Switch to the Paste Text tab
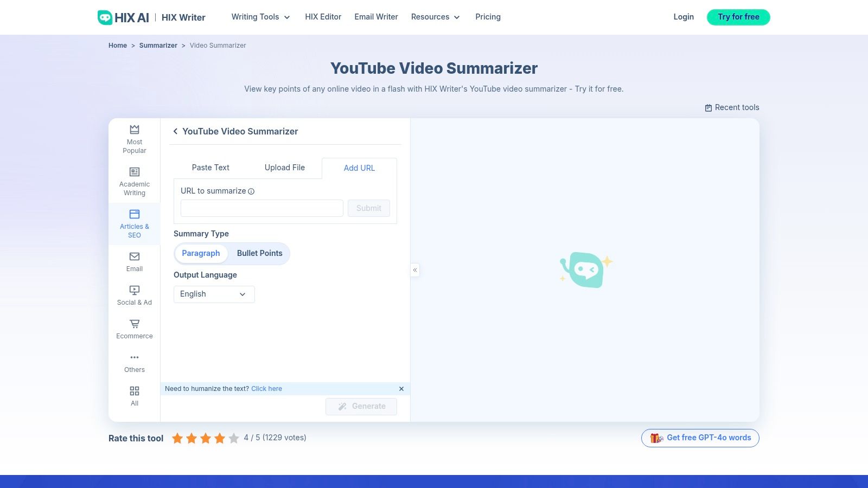Screen dimensions: 868x488 [210, 168]
